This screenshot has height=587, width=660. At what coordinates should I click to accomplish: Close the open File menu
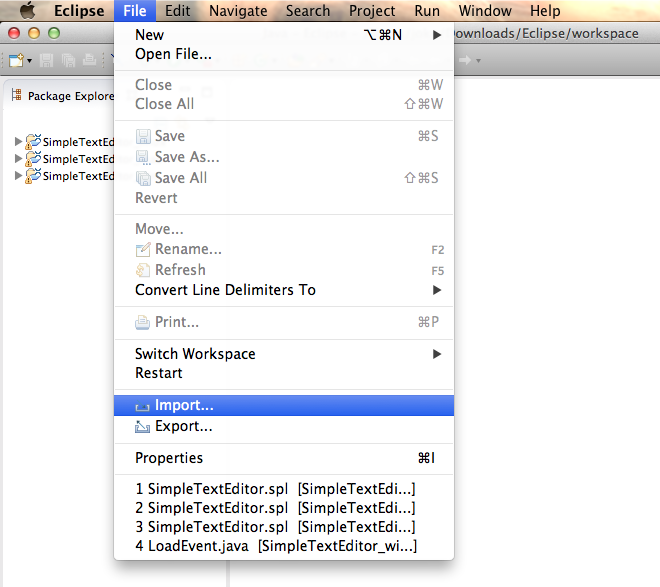pyautogui.click(x=135, y=11)
